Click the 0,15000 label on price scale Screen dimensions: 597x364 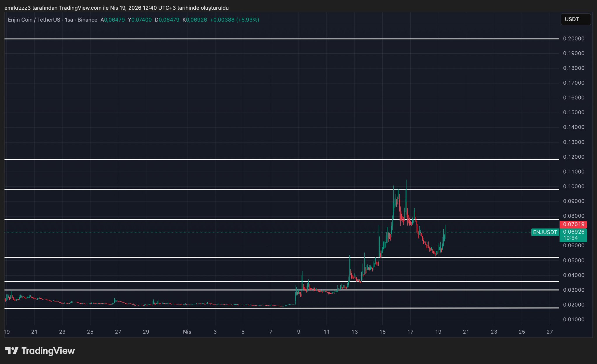(573, 112)
